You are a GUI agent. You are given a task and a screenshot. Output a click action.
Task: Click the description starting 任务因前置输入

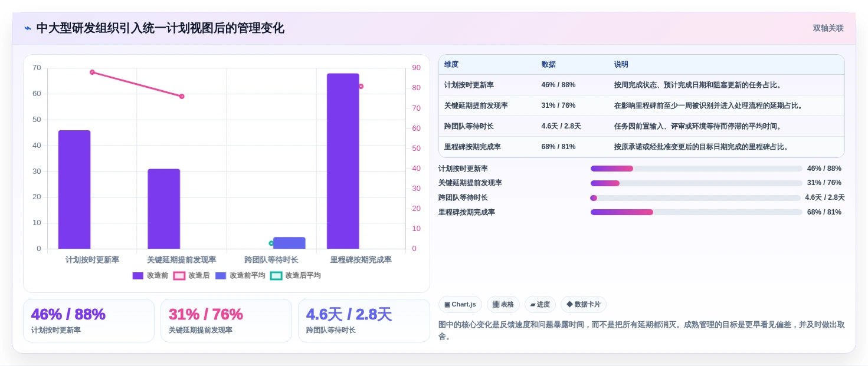point(698,126)
